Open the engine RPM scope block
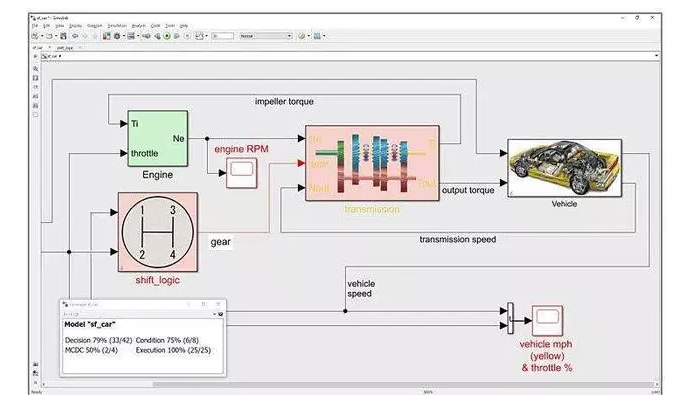700x413 pixels. tap(240, 173)
